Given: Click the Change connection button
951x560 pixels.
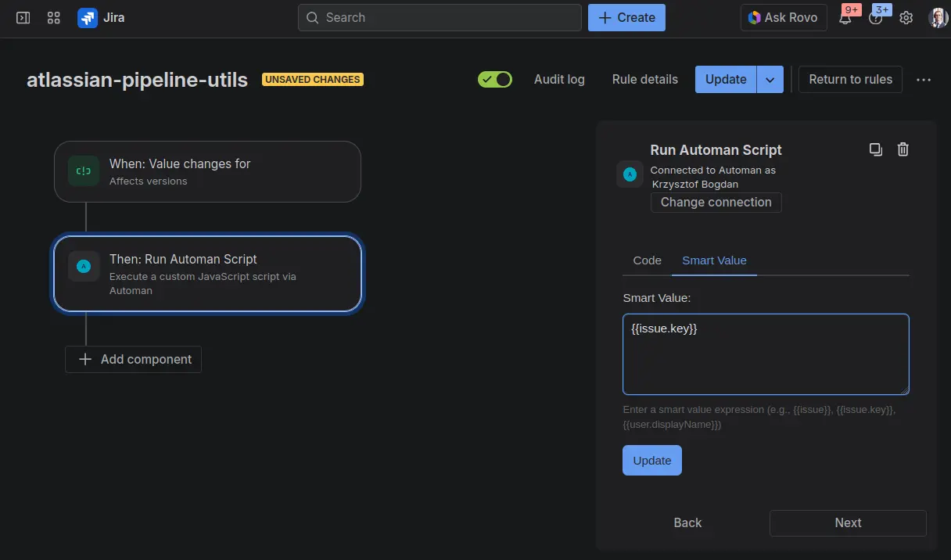Looking at the screenshot, I should pos(716,202).
